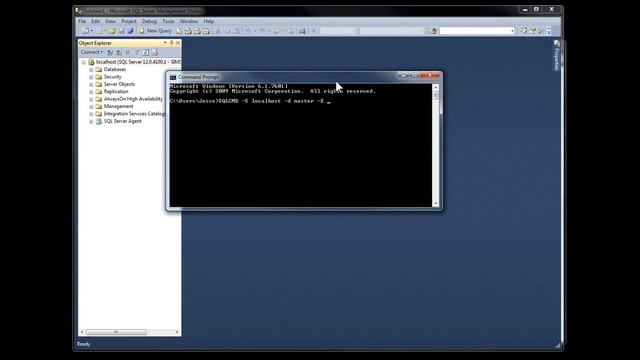
Task: Open the Tools menu
Action: (168, 21)
